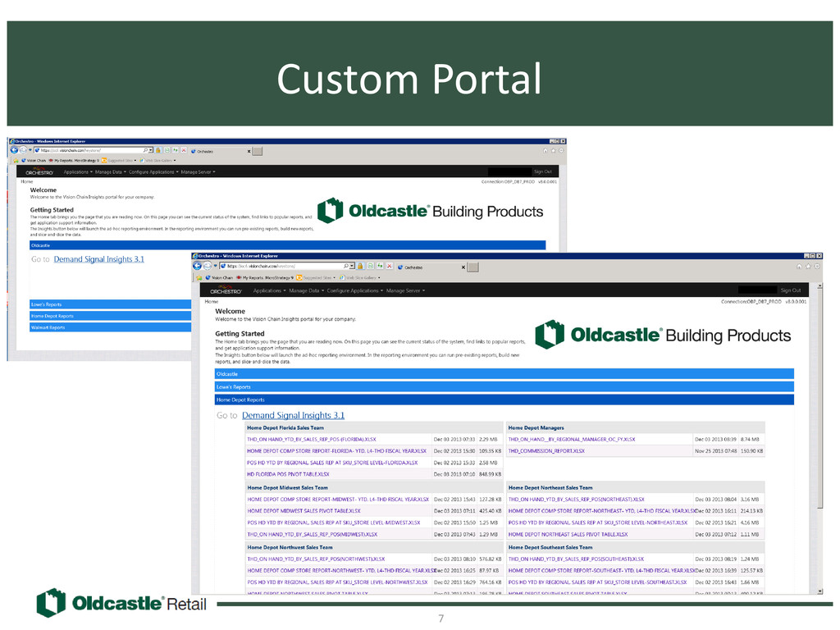
Task: Click compatibility view icon in front window
Action: pos(370,266)
